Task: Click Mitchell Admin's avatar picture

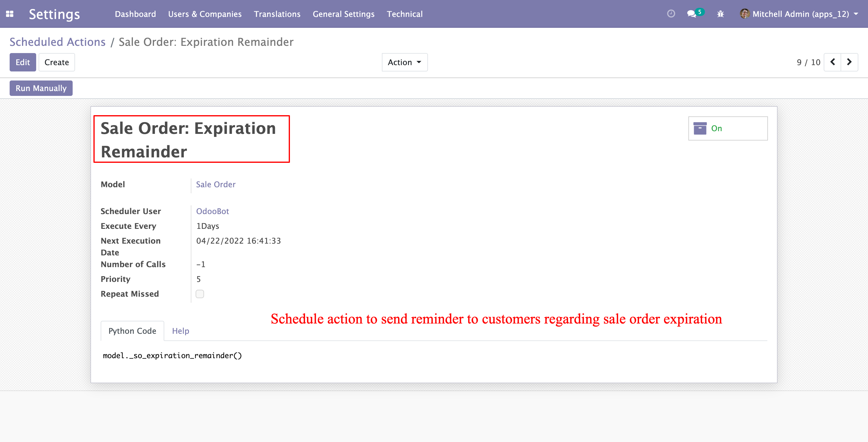Action: [744, 14]
